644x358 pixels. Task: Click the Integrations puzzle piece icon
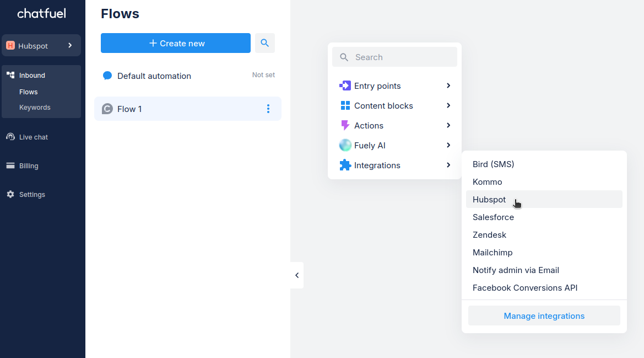[x=345, y=165]
